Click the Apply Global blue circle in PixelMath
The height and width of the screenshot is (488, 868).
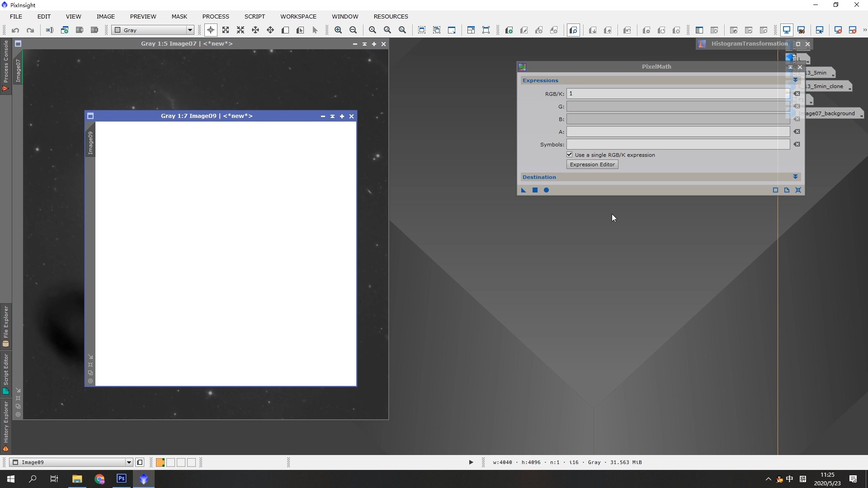pos(546,190)
